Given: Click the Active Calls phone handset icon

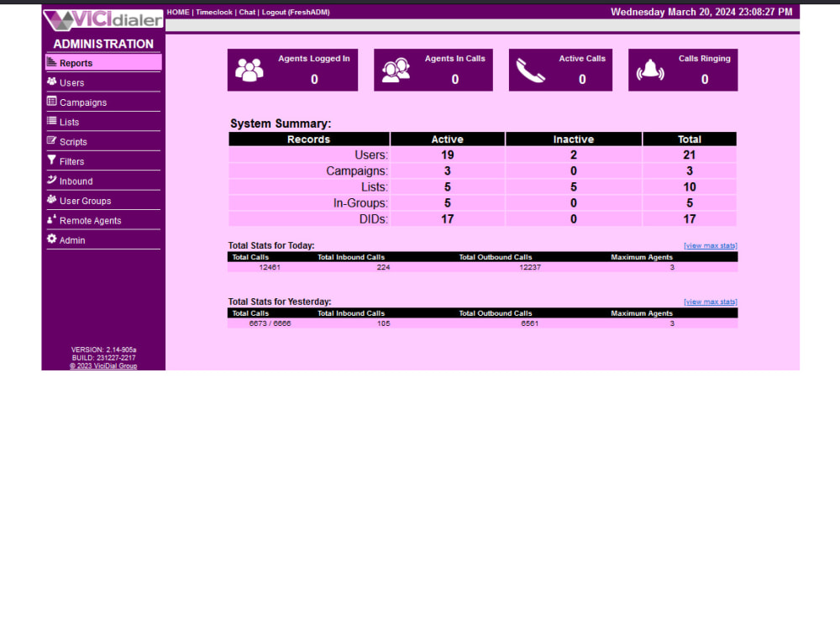Looking at the screenshot, I should tap(530, 71).
